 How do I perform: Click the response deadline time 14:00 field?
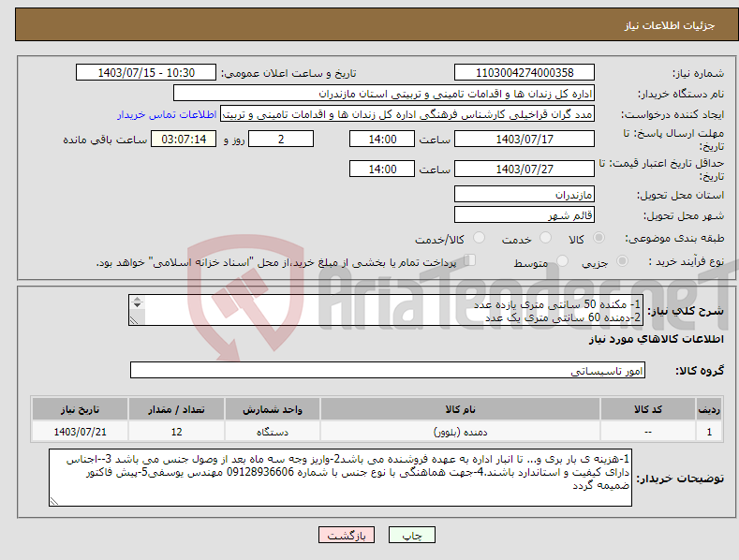[382, 139]
